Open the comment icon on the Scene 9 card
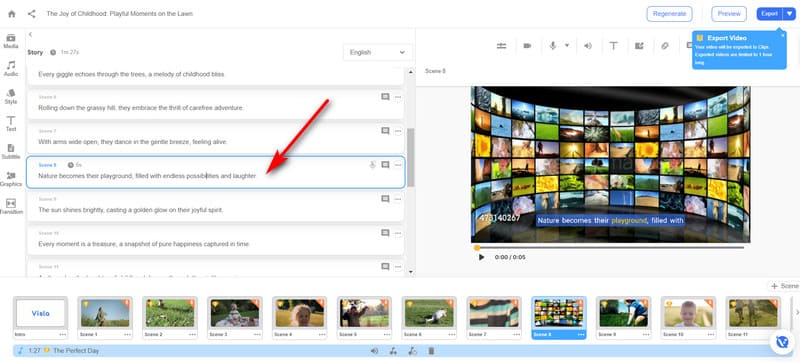The image size is (800, 362). click(x=385, y=199)
